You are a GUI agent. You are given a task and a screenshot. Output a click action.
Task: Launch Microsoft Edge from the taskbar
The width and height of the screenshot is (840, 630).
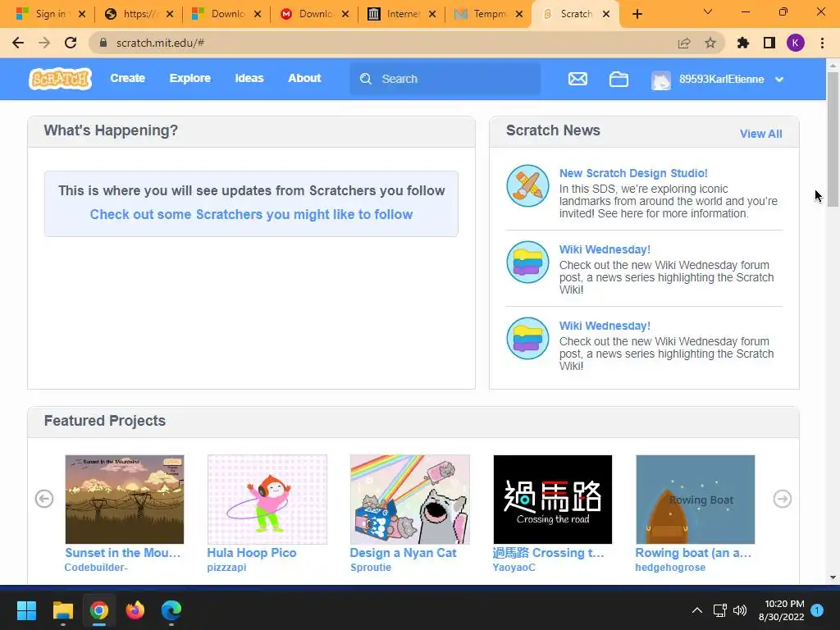[171, 610]
